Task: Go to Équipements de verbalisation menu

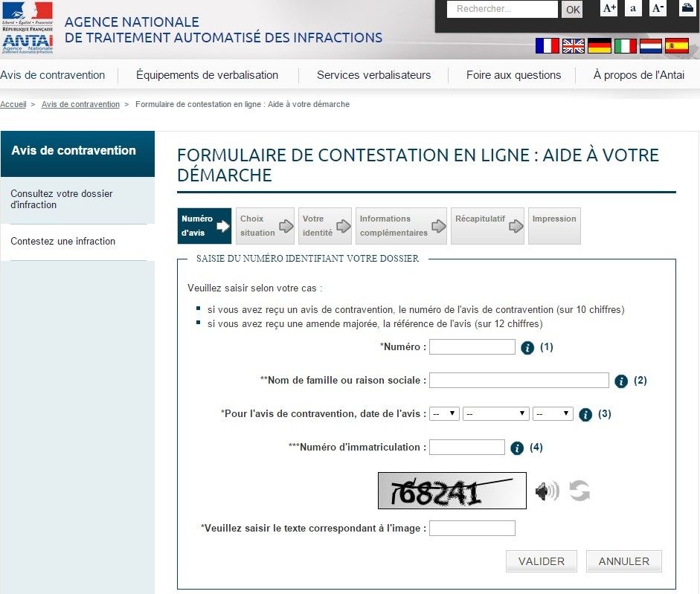Action: (207, 75)
